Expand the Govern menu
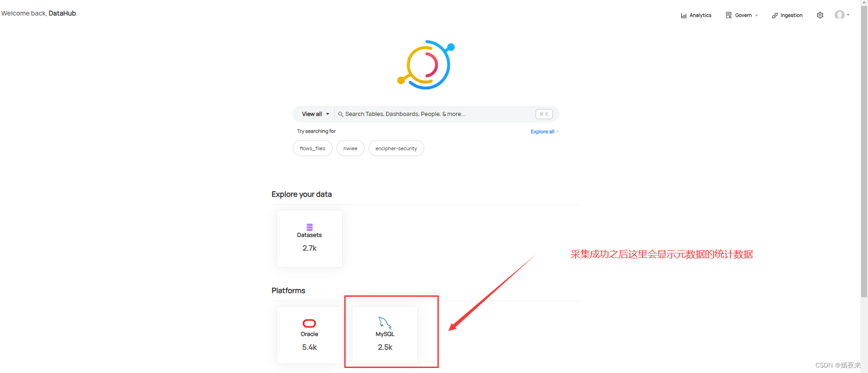This screenshot has height=373, width=868. tap(742, 15)
